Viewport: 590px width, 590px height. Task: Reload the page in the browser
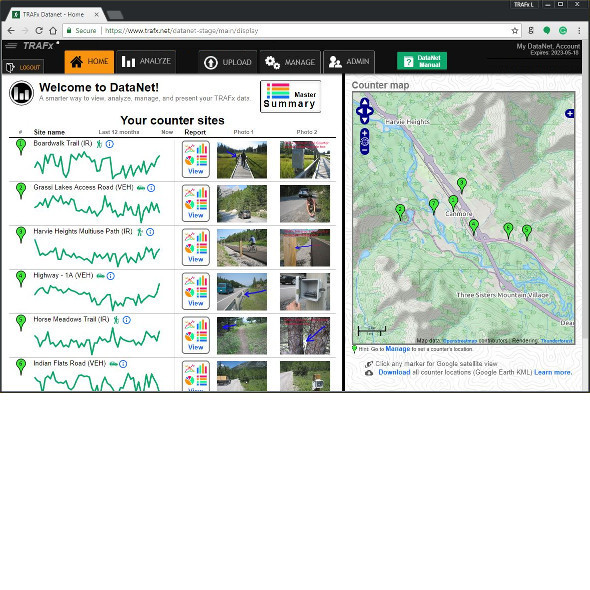pos(39,30)
